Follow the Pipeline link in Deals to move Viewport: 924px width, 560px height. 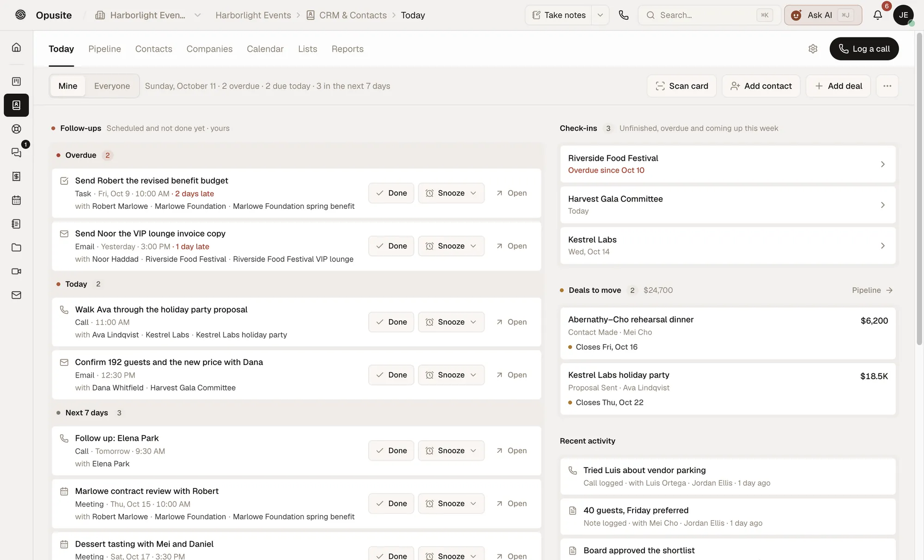(872, 290)
